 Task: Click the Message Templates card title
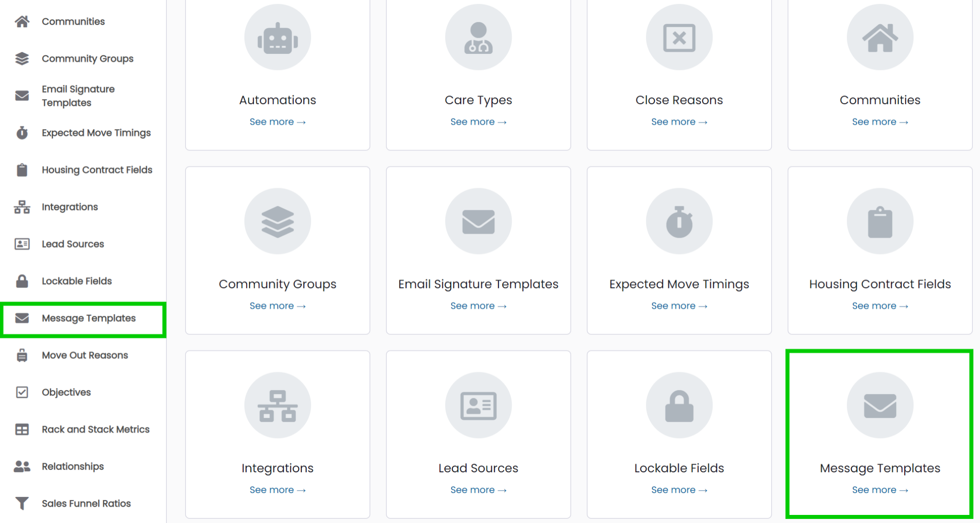tap(880, 468)
